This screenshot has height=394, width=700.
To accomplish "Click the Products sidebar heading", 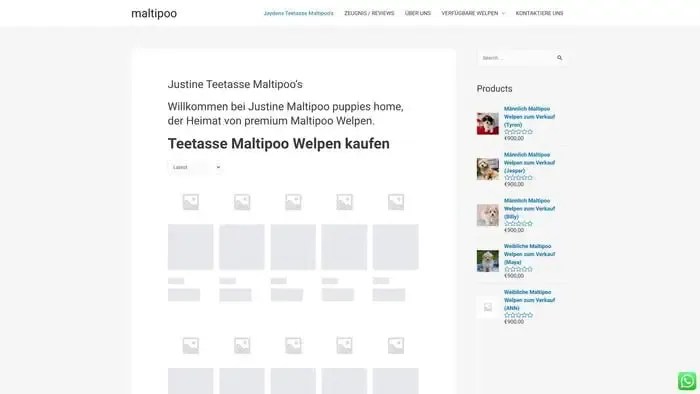I will click(495, 89).
